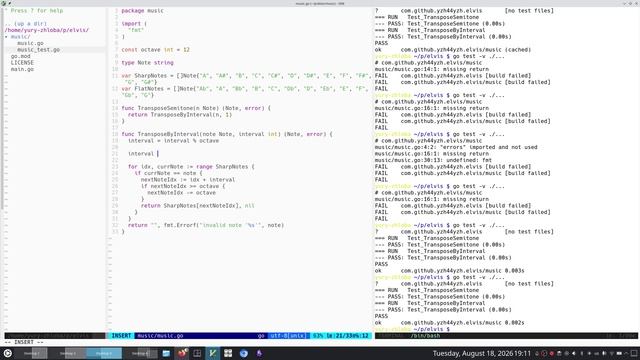Select the /home/yury-zhloba/p/elvis/ root path
Screen dimensions: 640x360
(47, 30)
